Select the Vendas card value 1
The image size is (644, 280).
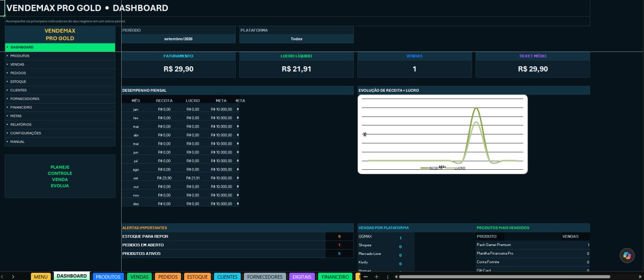pyautogui.click(x=415, y=69)
